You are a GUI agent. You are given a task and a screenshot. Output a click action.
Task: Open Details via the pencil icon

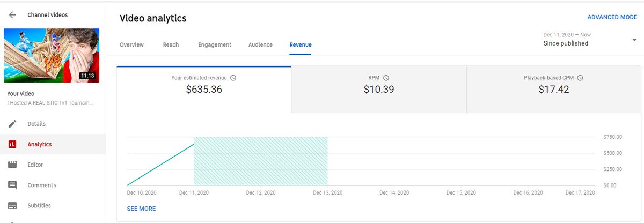[12, 124]
